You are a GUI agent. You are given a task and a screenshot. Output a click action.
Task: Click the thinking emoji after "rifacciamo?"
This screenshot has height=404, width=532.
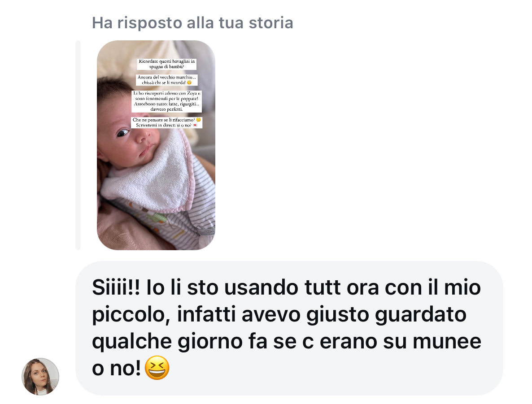click(198, 120)
